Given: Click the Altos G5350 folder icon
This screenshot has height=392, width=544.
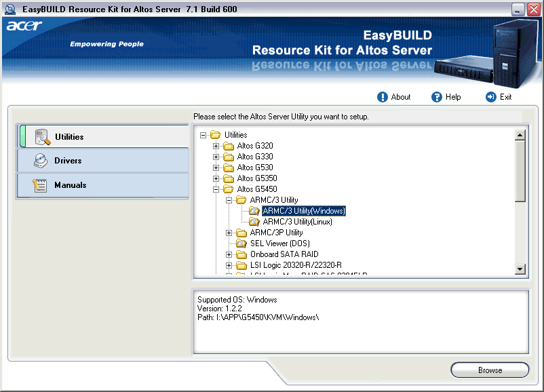Looking at the screenshot, I should click(229, 178).
